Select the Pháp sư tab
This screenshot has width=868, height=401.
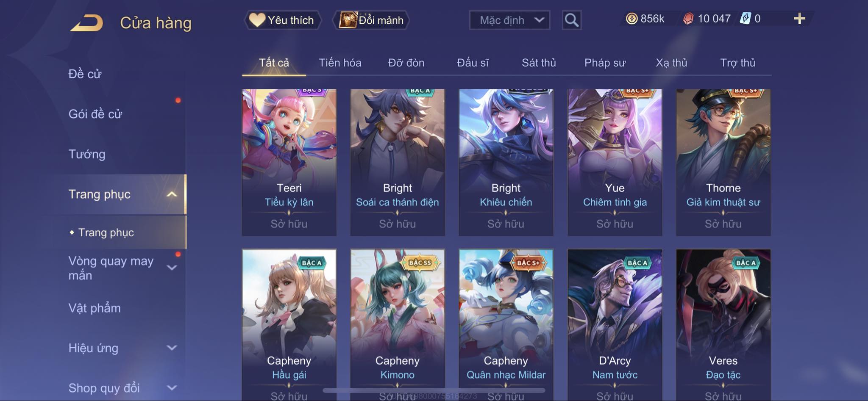(x=605, y=63)
